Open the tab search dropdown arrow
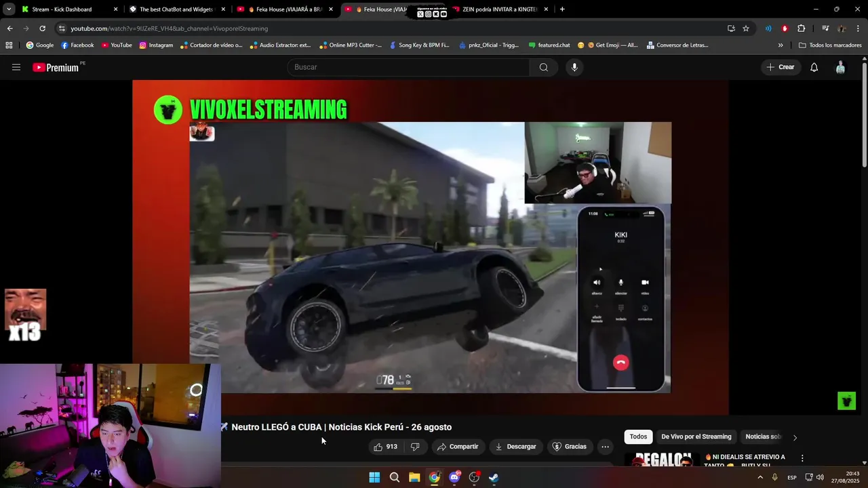The image size is (868, 488). coord(9,9)
